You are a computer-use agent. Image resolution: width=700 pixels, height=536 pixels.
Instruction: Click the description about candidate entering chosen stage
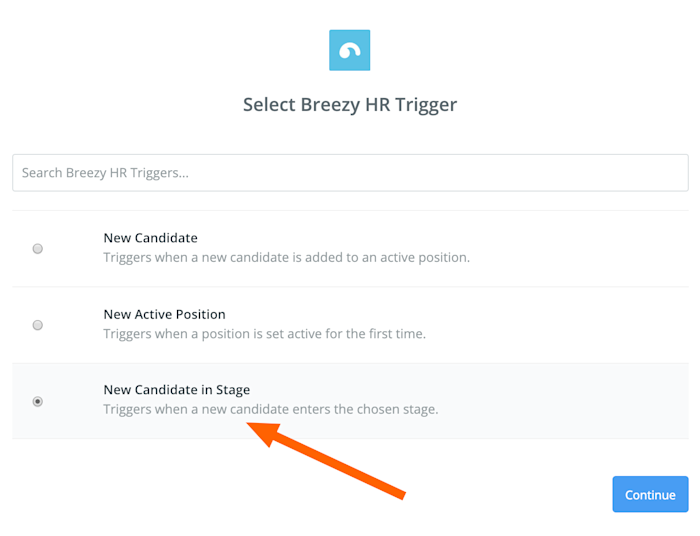click(x=271, y=409)
